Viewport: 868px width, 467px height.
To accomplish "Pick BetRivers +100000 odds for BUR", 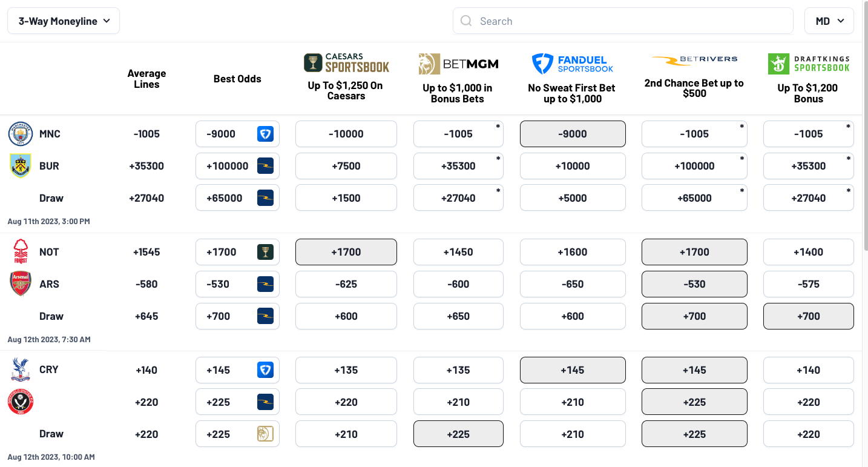I will pyautogui.click(x=694, y=166).
